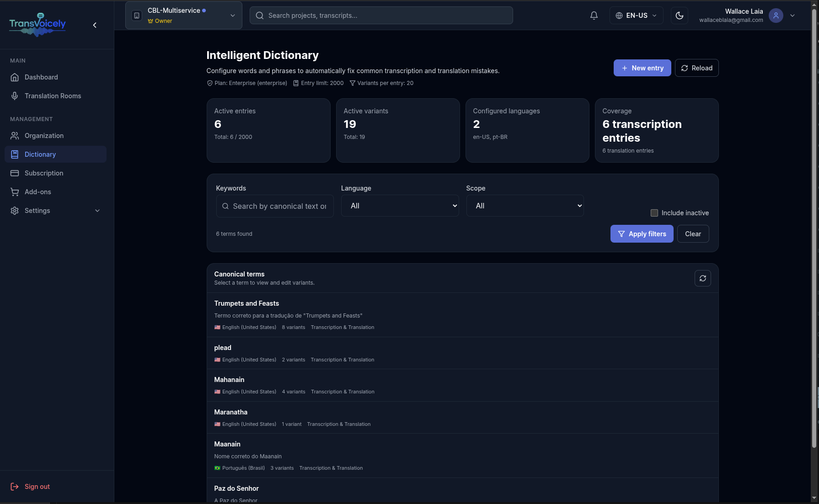Image resolution: width=819 pixels, height=504 pixels.
Task: Enable Include inactive checkbox
Action: [x=654, y=213]
